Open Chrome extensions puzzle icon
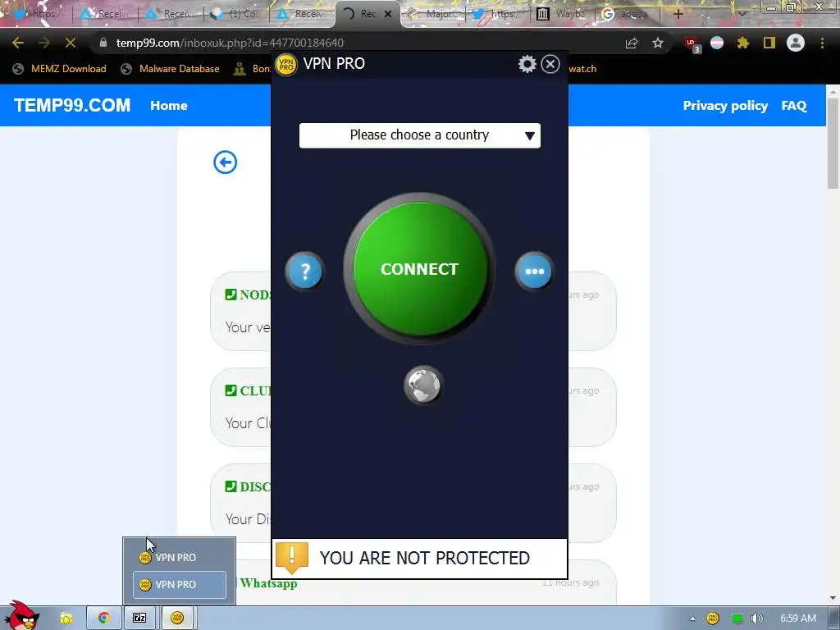The width and height of the screenshot is (840, 630). tap(743, 43)
